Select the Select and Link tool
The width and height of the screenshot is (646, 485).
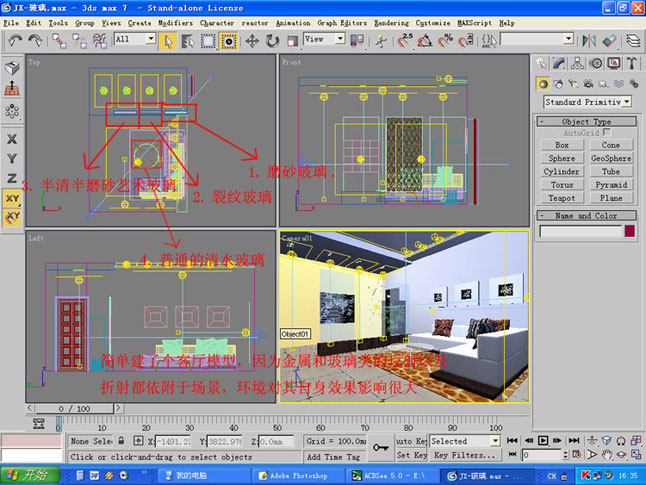click(x=59, y=41)
